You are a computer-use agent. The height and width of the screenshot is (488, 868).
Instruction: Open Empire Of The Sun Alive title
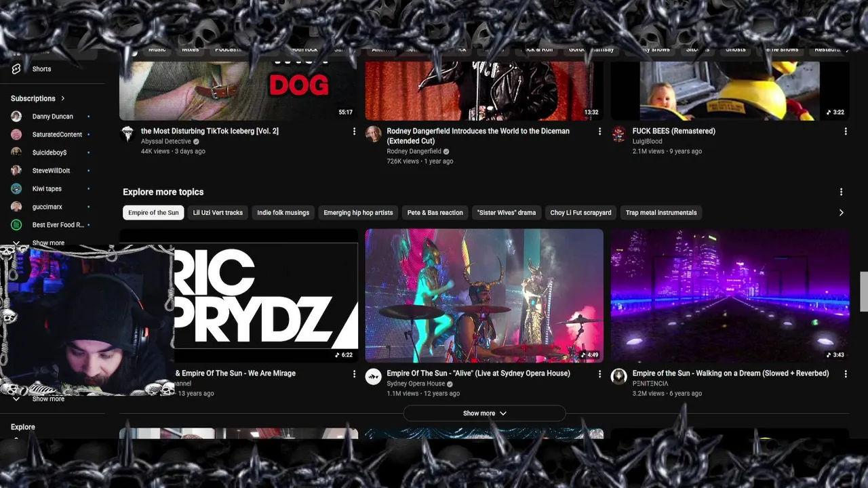click(479, 373)
